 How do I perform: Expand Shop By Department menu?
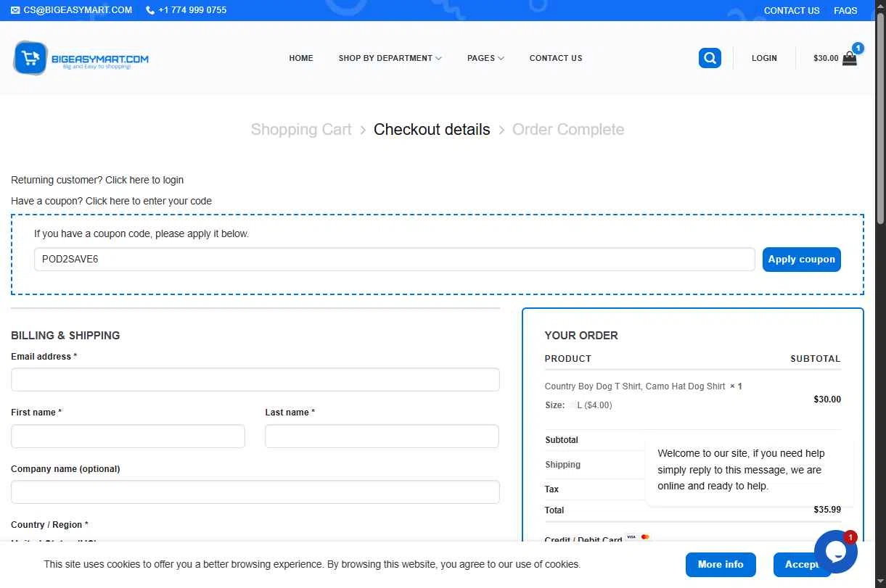tap(390, 58)
